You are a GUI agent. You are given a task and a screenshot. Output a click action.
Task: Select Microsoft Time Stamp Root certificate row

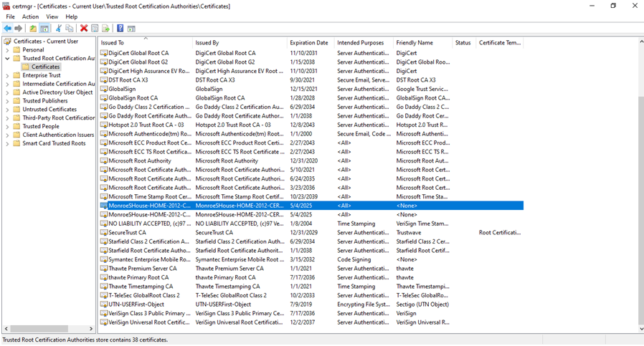[x=311, y=196]
